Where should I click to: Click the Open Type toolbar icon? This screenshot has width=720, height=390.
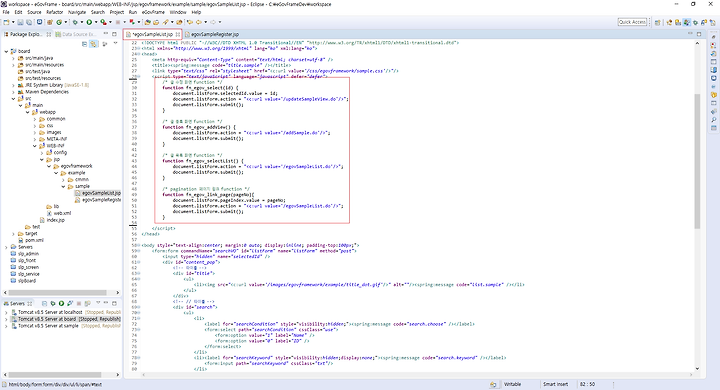click(x=147, y=22)
